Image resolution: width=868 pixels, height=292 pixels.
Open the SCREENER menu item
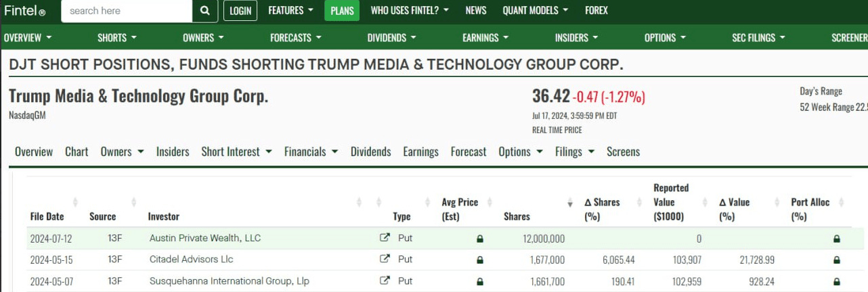coord(849,38)
